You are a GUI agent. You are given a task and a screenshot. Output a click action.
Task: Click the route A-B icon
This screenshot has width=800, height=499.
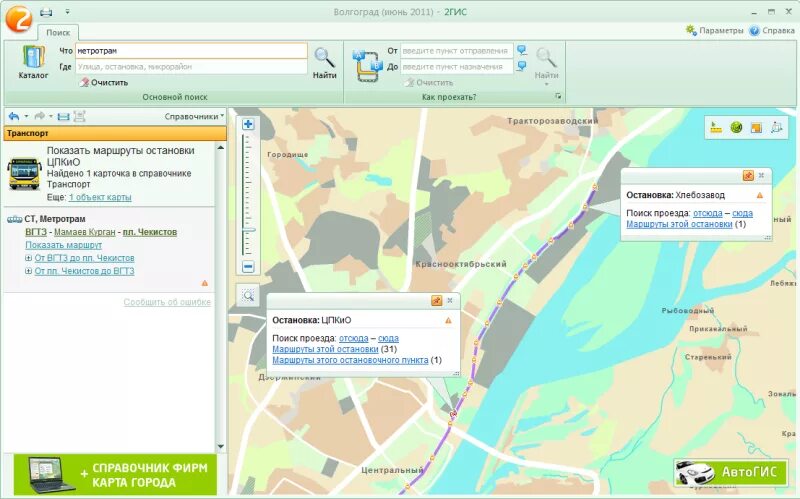coord(367,66)
